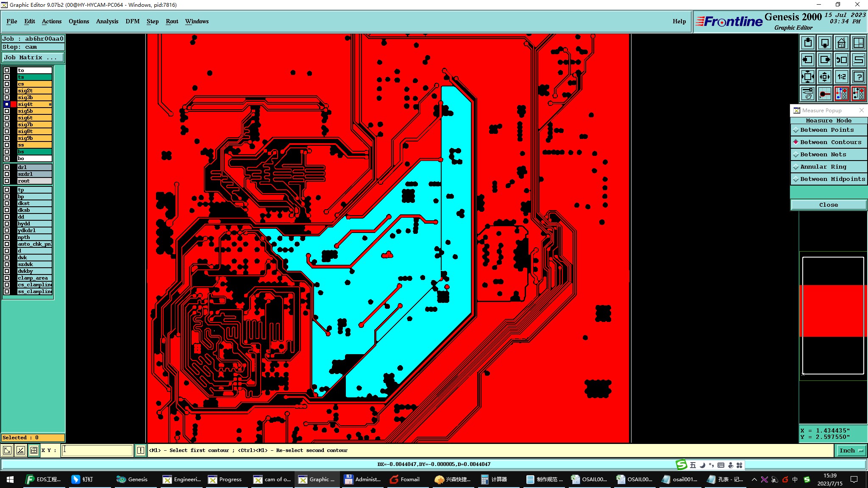
Task: Click the red color swatch of sig4t layer
Action: pos(14,104)
